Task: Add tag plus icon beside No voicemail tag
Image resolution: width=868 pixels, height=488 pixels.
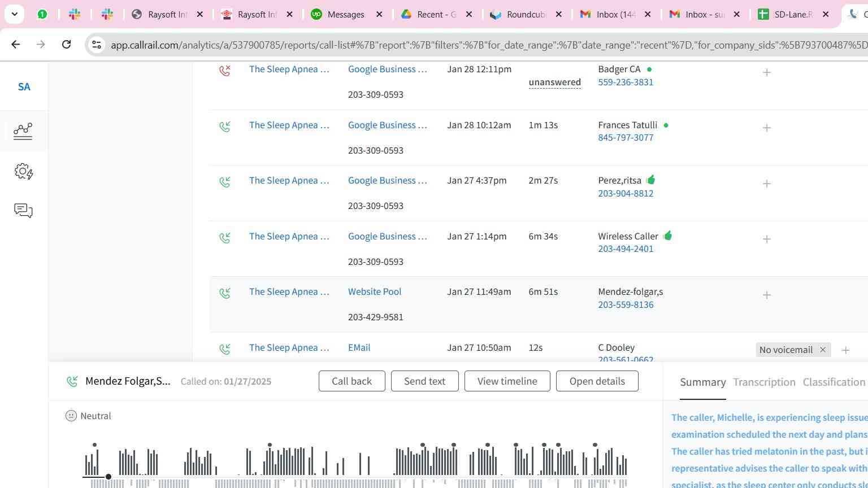Action: pyautogui.click(x=845, y=350)
